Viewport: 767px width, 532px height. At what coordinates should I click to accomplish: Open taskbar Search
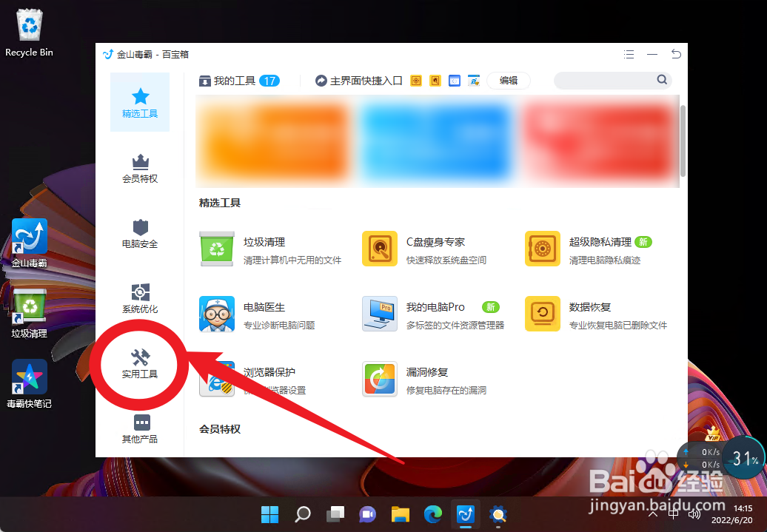[x=302, y=514]
